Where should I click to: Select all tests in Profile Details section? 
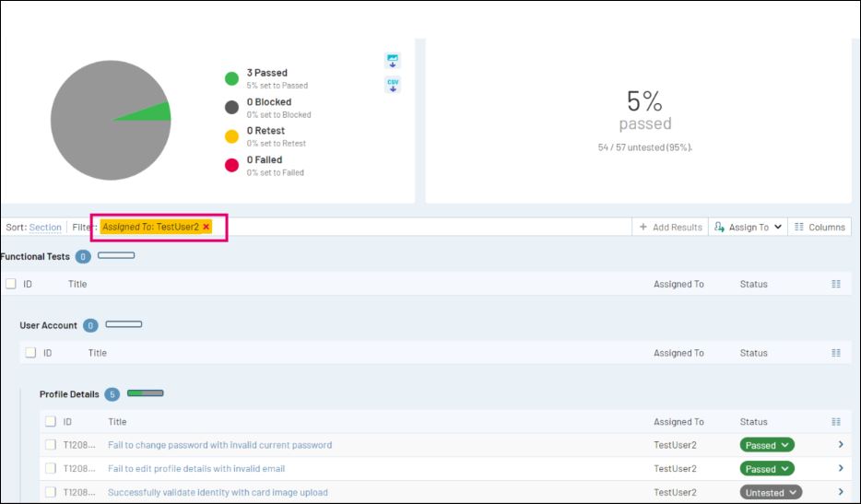(x=51, y=422)
